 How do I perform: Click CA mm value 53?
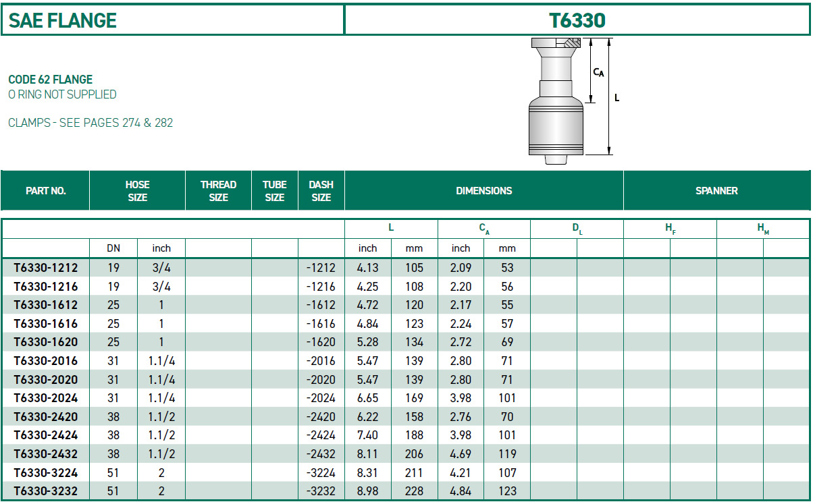[x=508, y=268]
